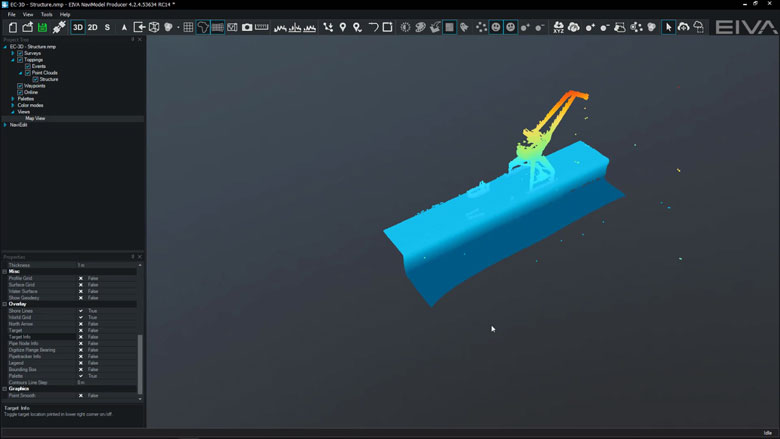Click the green Save project icon
Viewport: 780px width, 439px height.
coord(43,27)
